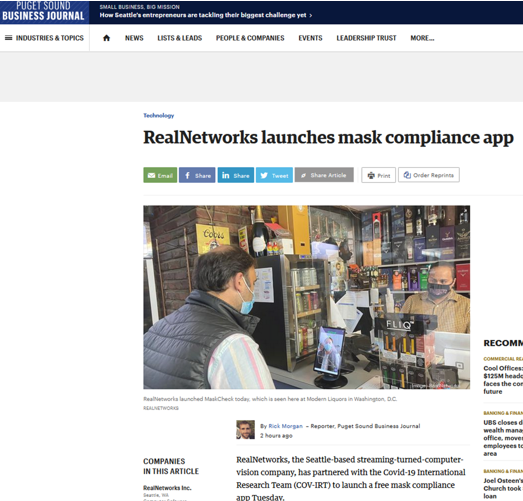The height and width of the screenshot is (501, 523).
Task: Share the article on LinkedIn
Action: pyautogui.click(x=236, y=175)
